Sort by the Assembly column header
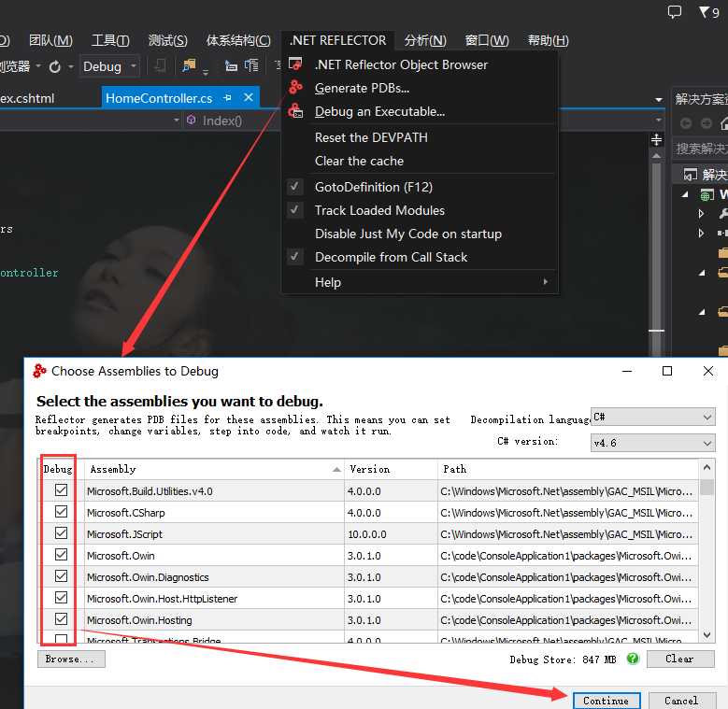The width and height of the screenshot is (728, 709). [214, 469]
